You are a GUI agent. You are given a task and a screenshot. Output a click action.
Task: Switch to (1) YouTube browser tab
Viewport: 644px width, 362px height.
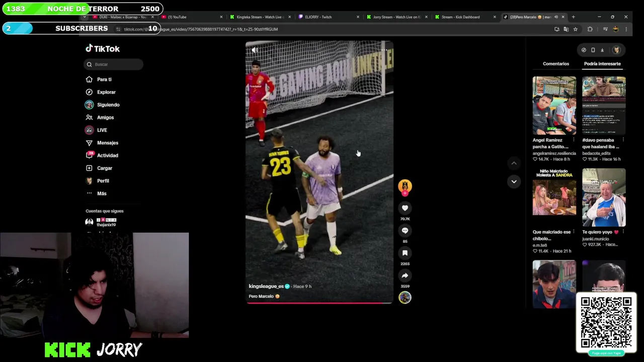click(192, 17)
